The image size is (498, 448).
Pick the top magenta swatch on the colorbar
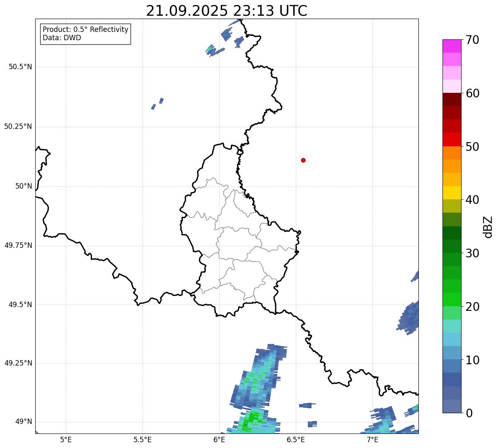click(451, 46)
